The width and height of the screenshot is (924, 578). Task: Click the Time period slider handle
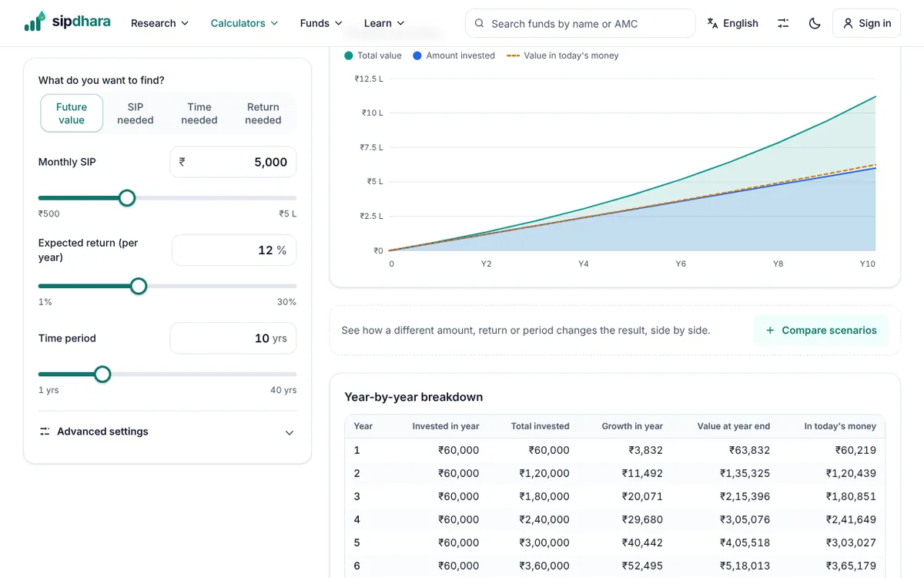[102, 375]
